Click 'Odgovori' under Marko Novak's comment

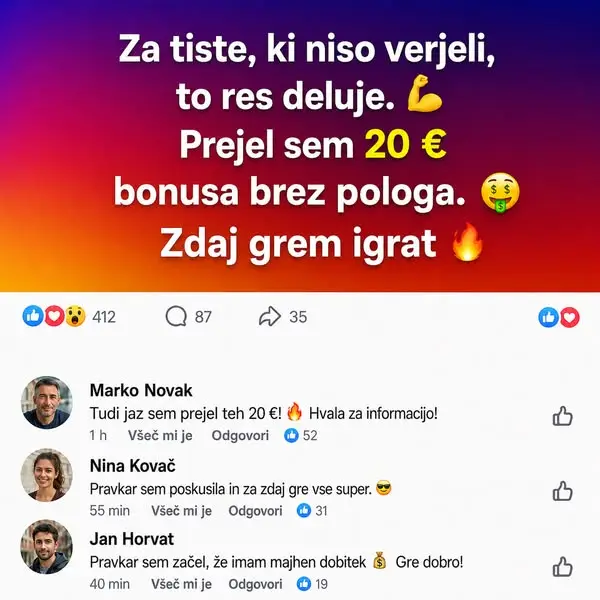(x=240, y=435)
